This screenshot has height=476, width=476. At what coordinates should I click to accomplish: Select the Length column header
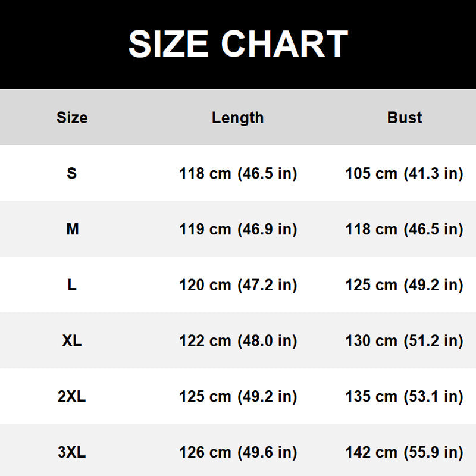pyautogui.click(x=237, y=118)
